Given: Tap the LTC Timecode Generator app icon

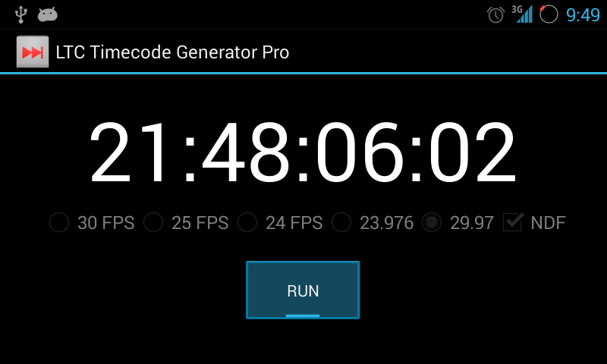Looking at the screenshot, I should tap(33, 52).
